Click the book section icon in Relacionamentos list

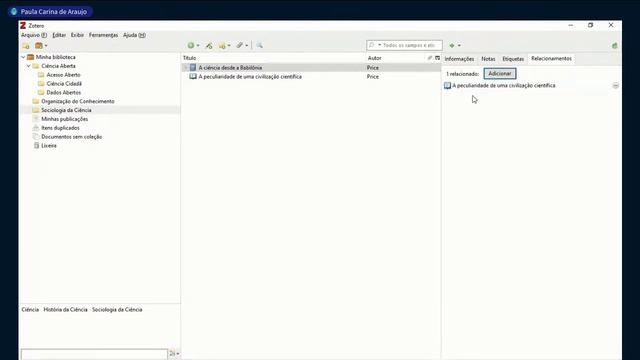click(447, 85)
